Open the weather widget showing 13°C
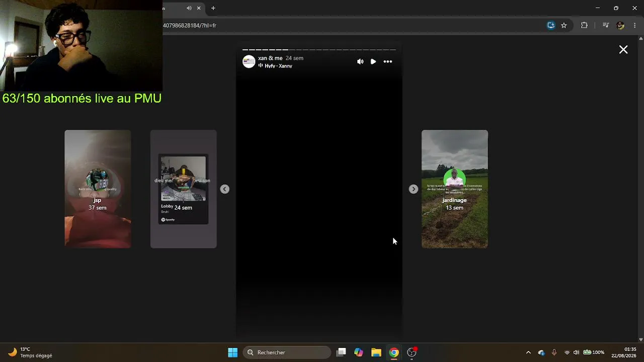This screenshot has height=362, width=644. pos(31,352)
